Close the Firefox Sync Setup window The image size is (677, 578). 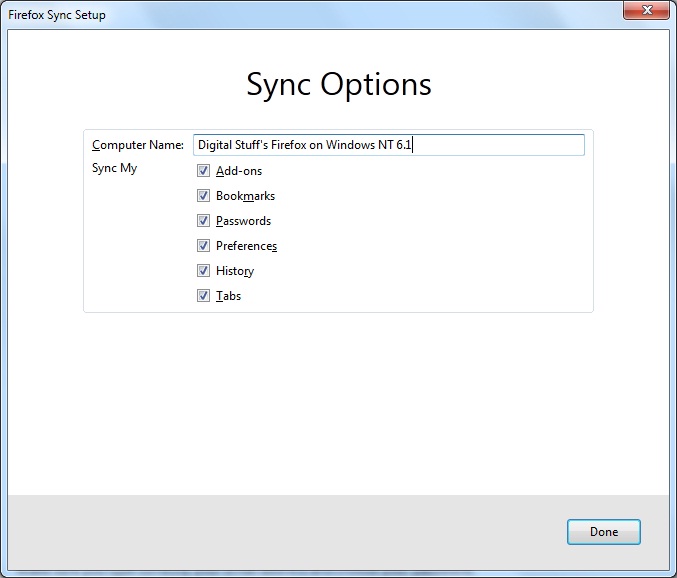[646, 10]
